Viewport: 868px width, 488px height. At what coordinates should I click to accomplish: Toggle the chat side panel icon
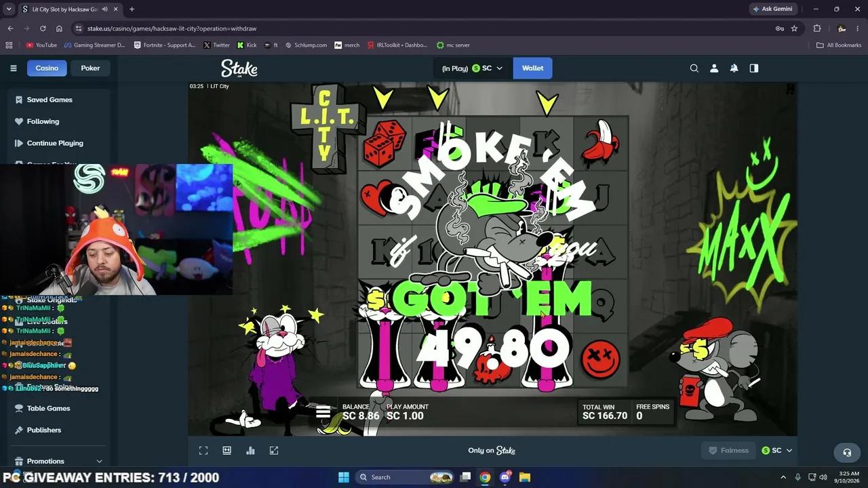(753, 68)
